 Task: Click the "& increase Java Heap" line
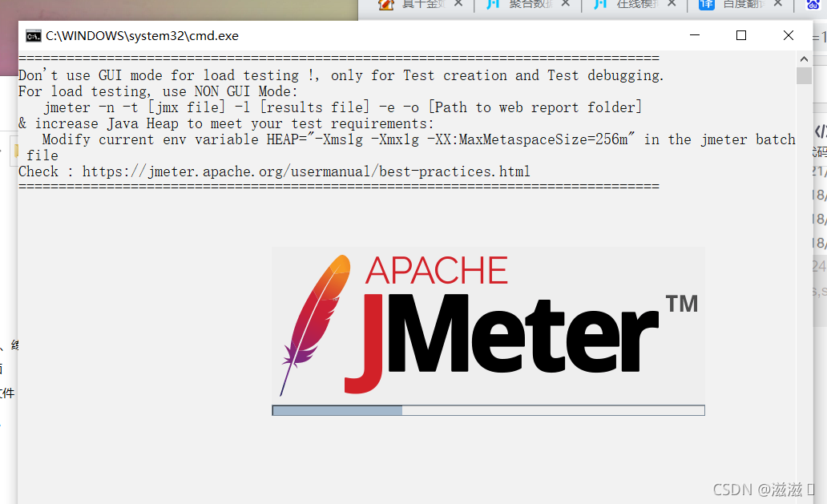coord(226,124)
